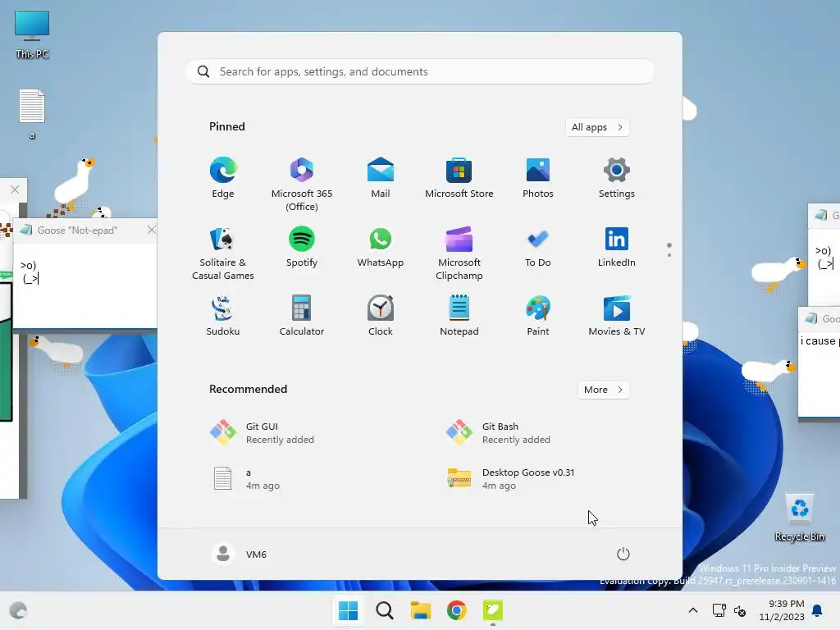
Task: Click the text area in Goose Not-epad
Action: [85, 285]
